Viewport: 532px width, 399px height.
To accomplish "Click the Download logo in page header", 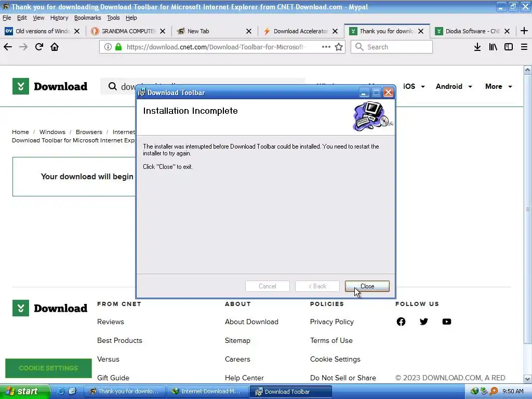I will (50, 86).
